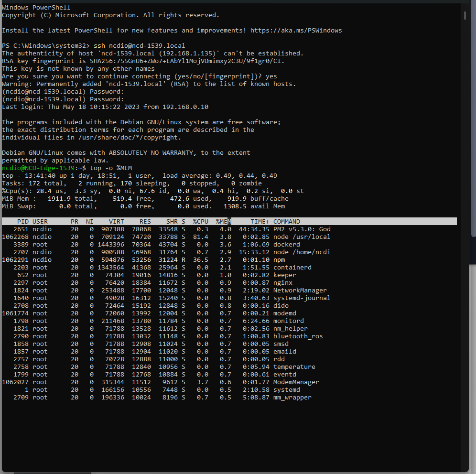
Task: Click the %MEM column header in top
Action: pyautogui.click(x=222, y=222)
